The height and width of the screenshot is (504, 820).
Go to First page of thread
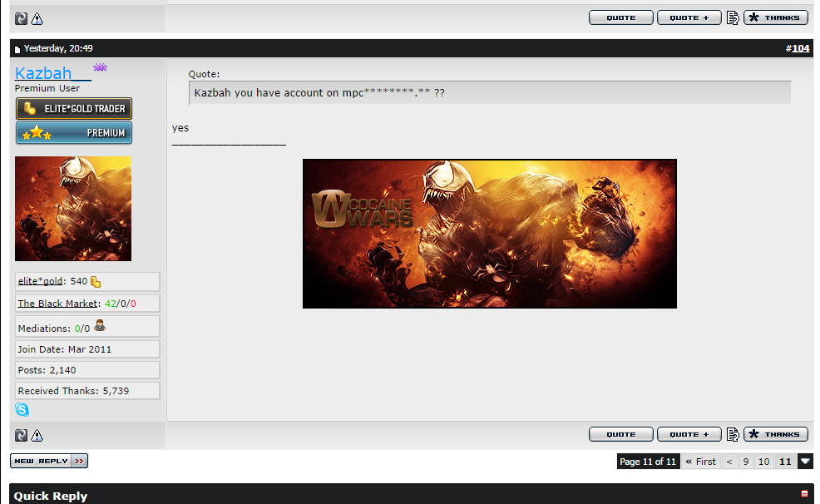700,461
